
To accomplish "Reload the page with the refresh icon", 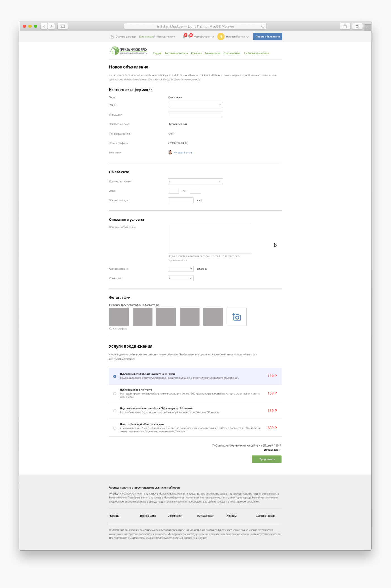I will click(263, 26).
